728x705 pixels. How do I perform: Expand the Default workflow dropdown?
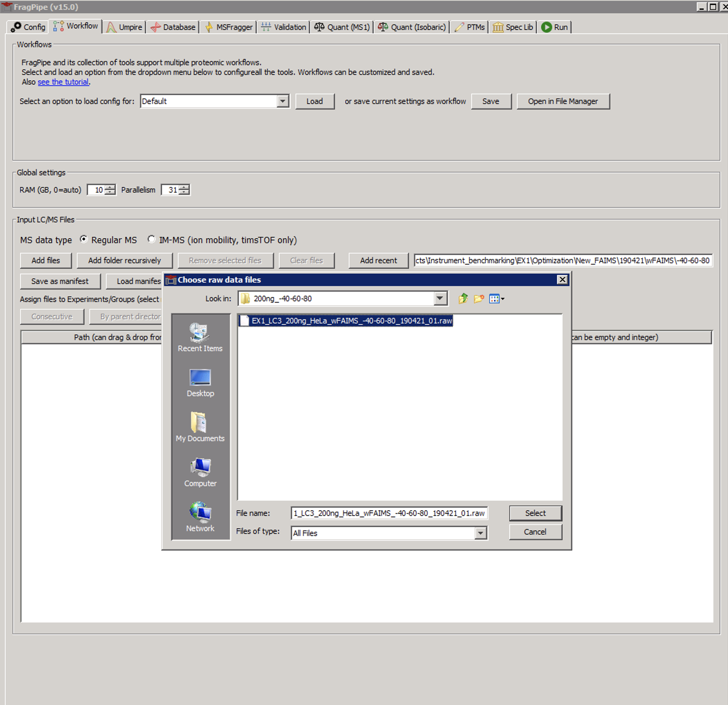pos(283,101)
